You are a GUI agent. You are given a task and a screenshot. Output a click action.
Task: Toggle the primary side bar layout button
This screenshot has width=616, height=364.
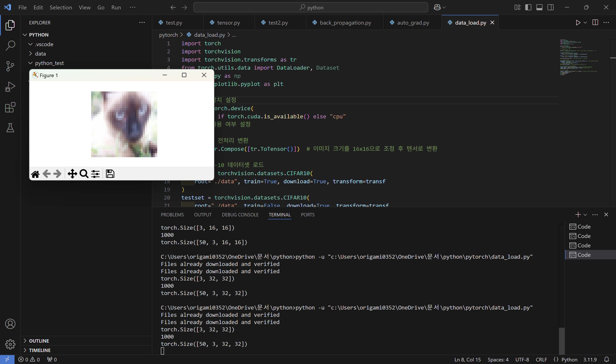point(528,7)
